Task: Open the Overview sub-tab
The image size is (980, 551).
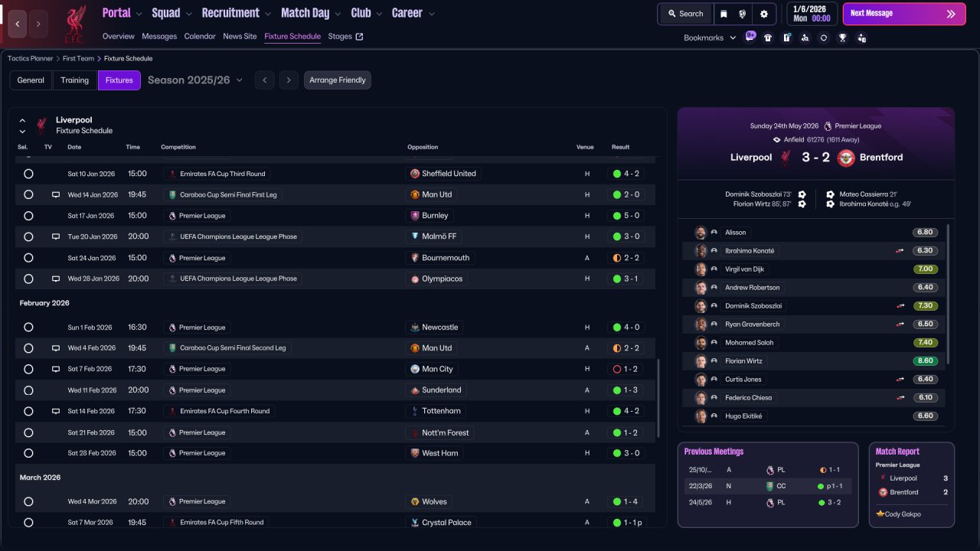Action: (x=118, y=37)
